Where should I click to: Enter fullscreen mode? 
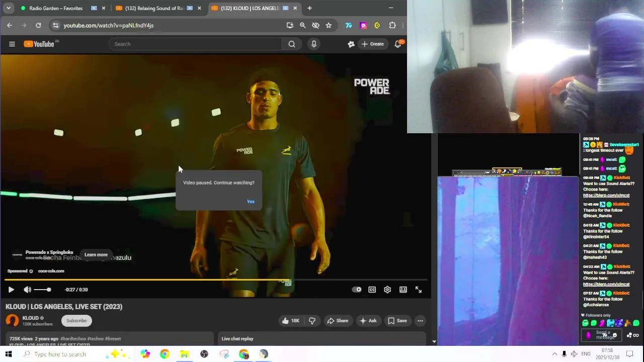click(418, 290)
